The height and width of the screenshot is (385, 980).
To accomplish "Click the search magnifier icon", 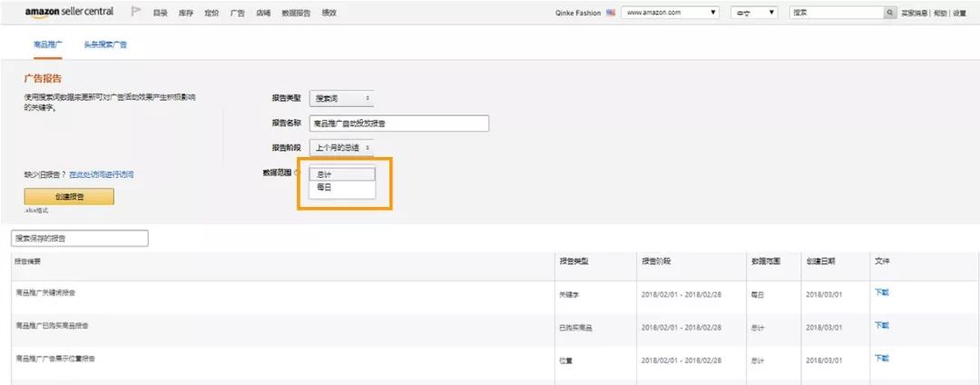I will [889, 13].
